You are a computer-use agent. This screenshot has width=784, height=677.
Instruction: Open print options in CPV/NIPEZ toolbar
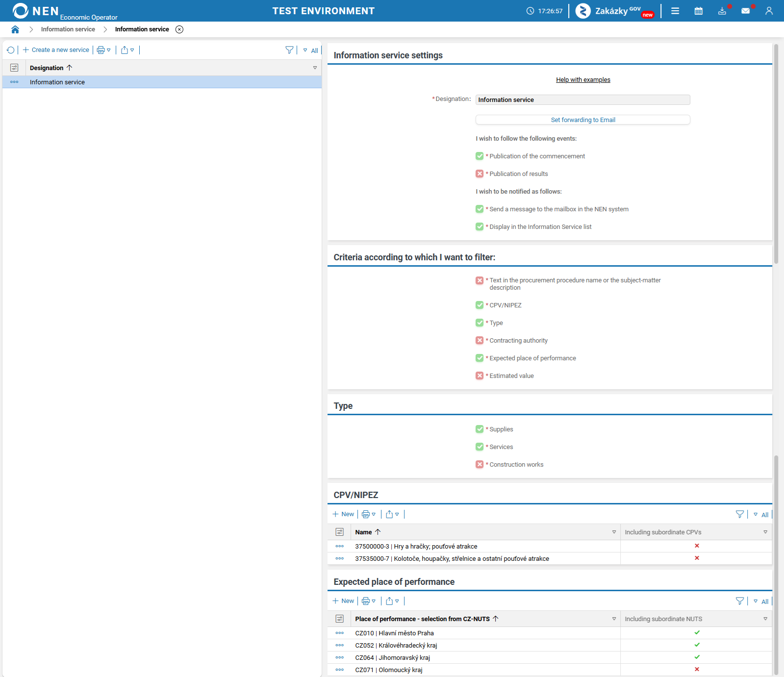coord(369,514)
